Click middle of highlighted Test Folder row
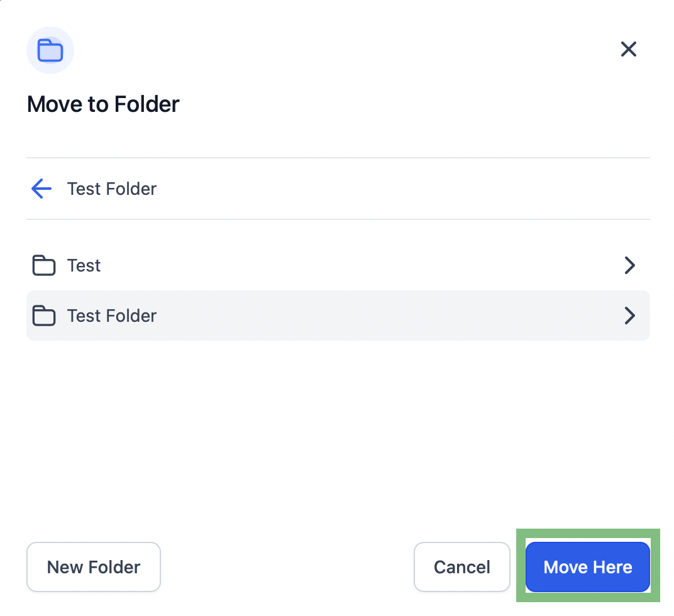 point(338,316)
